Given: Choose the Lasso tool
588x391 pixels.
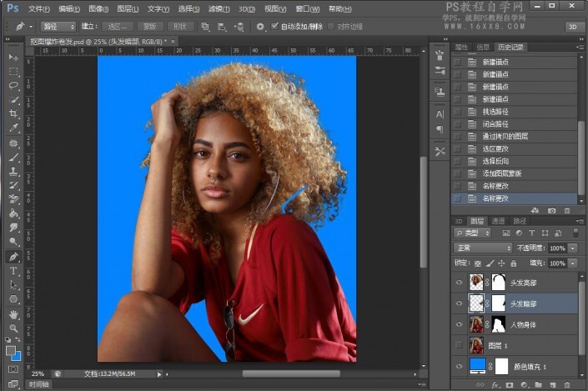Looking at the screenshot, I should point(13,85).
